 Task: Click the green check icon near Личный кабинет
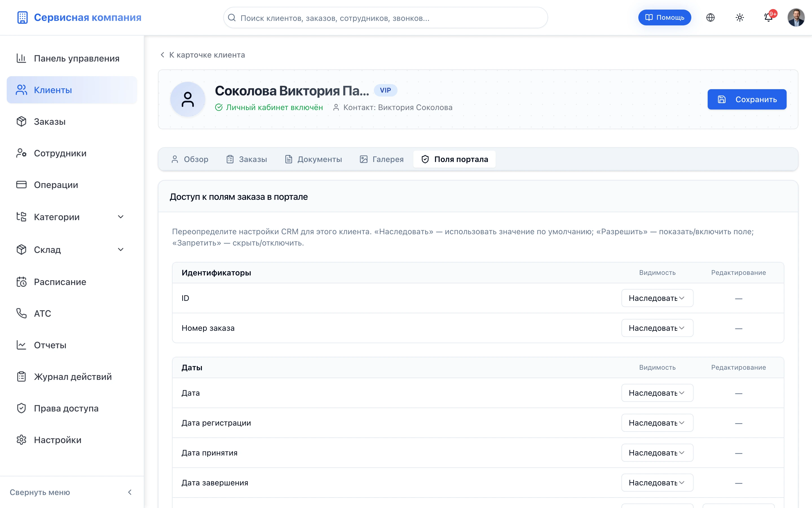point(219,107)
